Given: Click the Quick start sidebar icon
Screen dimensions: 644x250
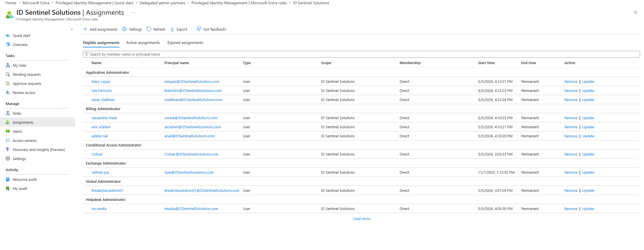Looking at the screenshot, I should coord(8,35).
